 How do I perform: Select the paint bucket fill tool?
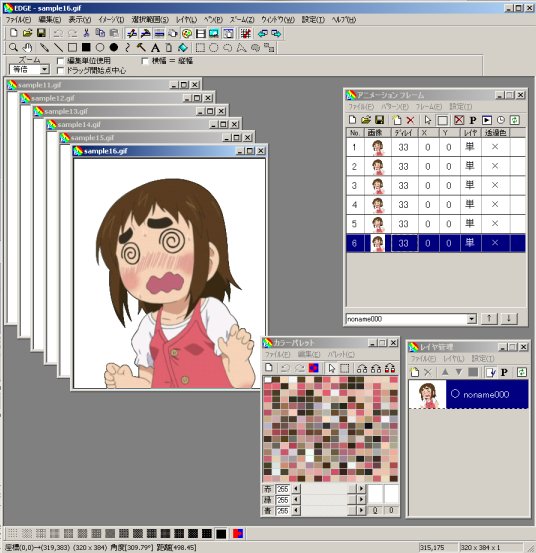coord(183,48)
